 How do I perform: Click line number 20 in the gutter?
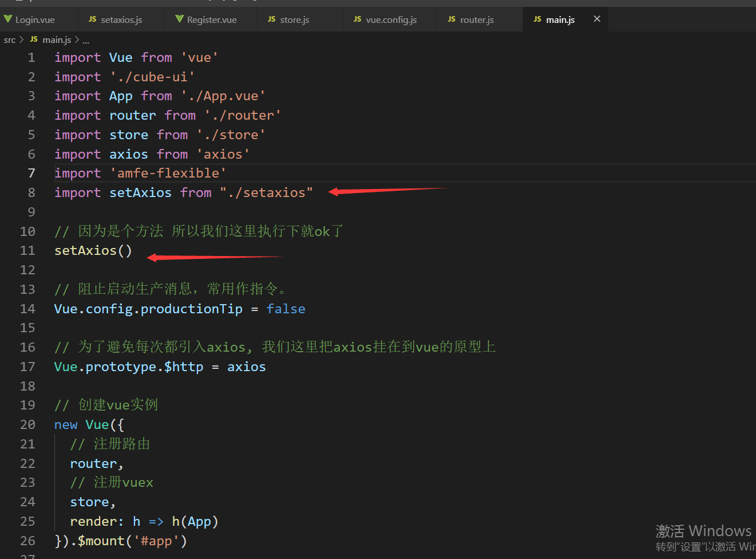point(27,425)
